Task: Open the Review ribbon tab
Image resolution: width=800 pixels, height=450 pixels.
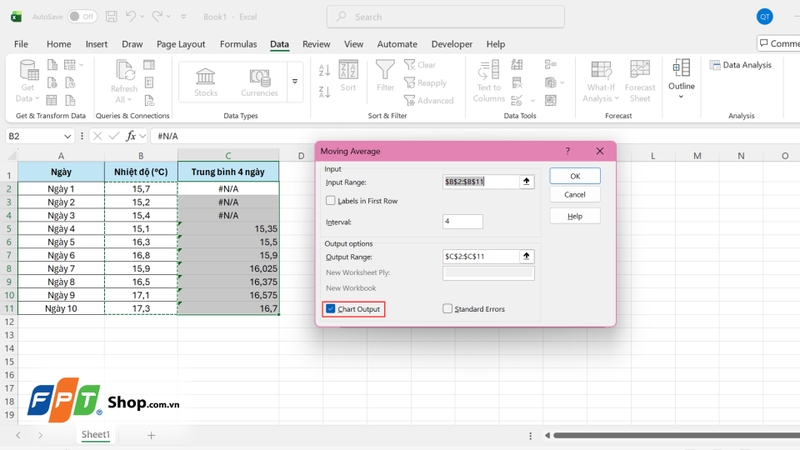Action: coord(316,44)
